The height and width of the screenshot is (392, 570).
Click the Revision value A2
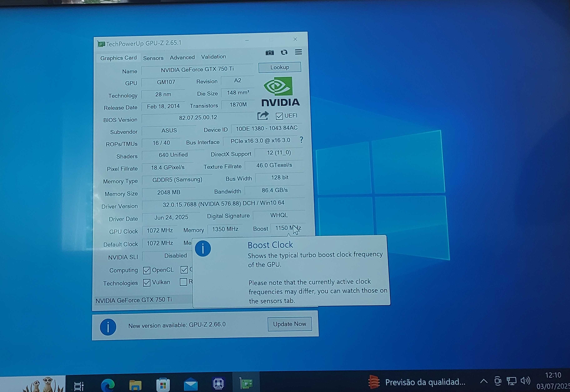237,81
